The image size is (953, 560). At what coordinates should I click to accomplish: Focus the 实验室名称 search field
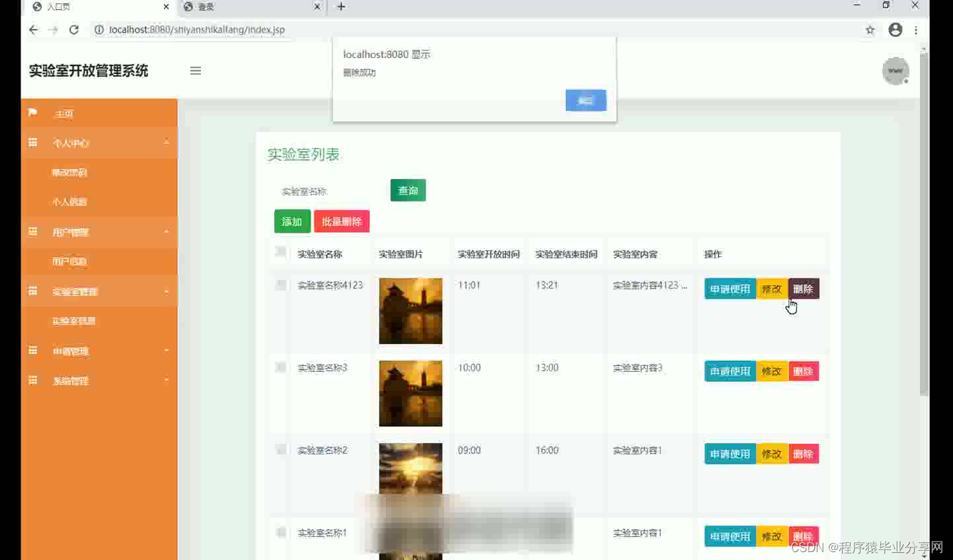329,191
